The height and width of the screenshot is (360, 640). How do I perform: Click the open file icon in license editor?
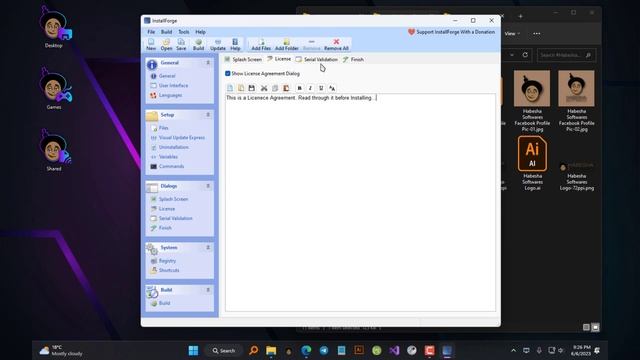point(241,88)
